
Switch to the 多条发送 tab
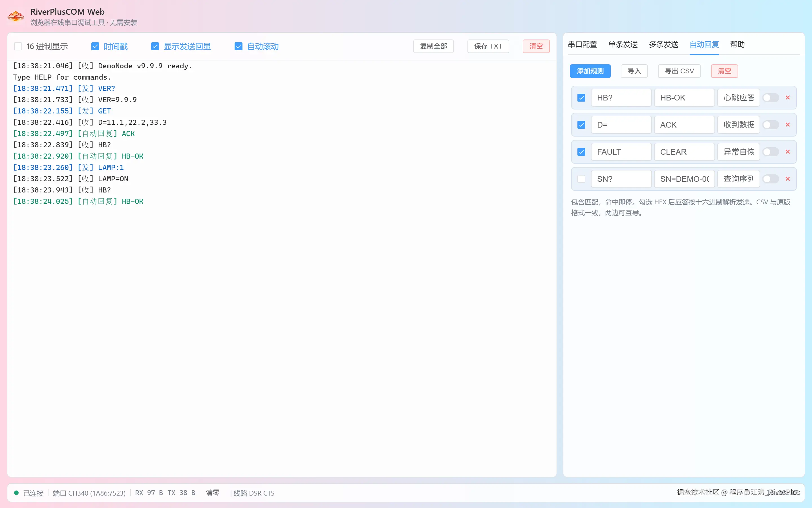pyautogui.click(x=664, y=44)
